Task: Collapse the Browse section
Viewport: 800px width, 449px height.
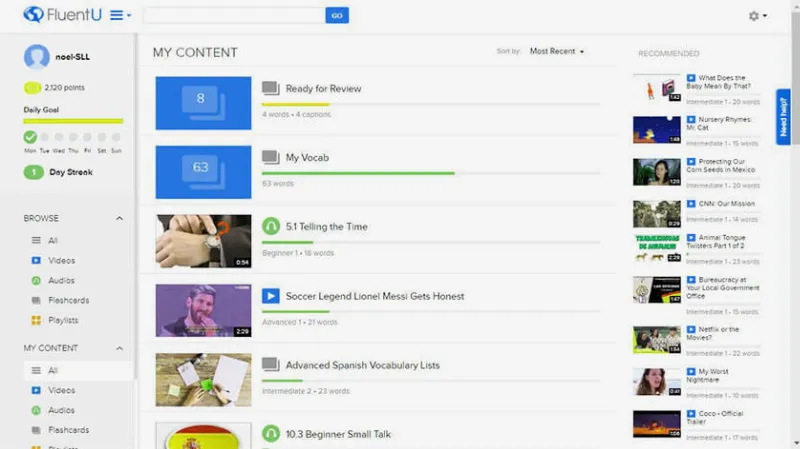Action: pos(119,218)
